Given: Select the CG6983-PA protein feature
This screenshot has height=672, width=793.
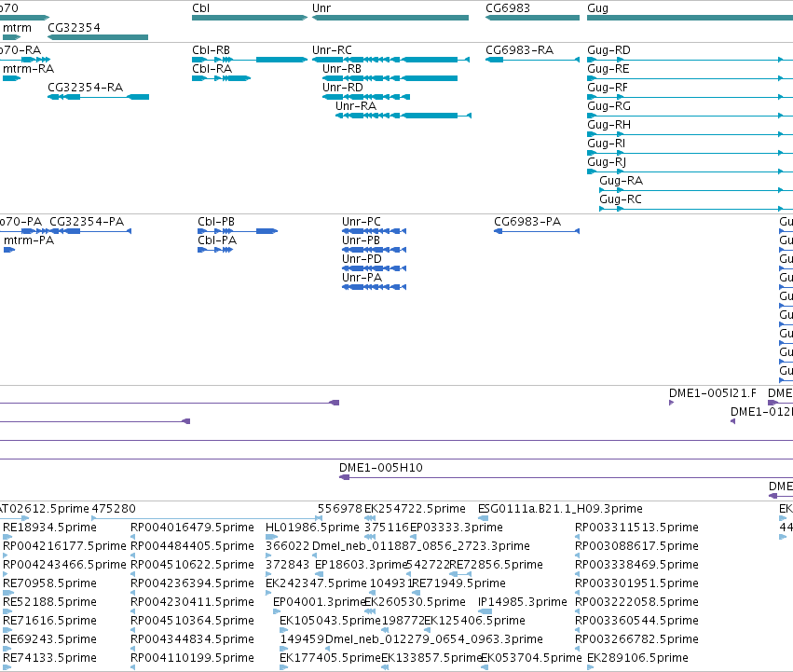Looking at the screenshot, I should click(x=537, y=231).
